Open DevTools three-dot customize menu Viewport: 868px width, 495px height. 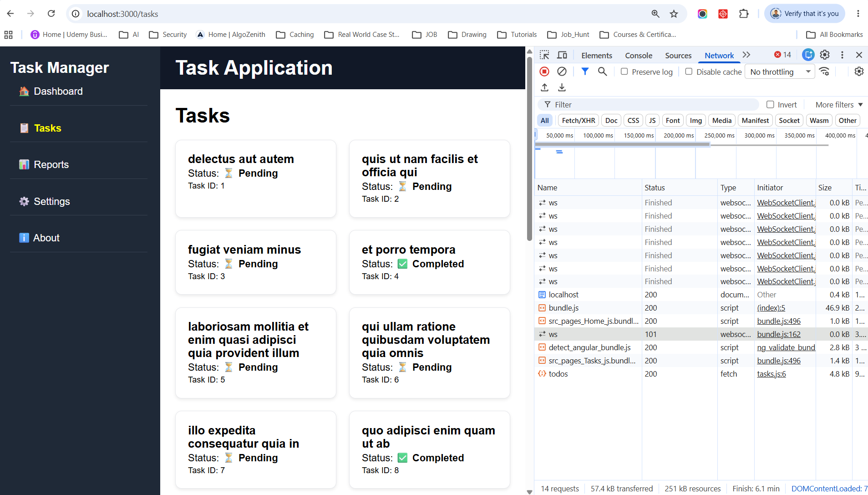pyautogui.click(x=842, y=55)
